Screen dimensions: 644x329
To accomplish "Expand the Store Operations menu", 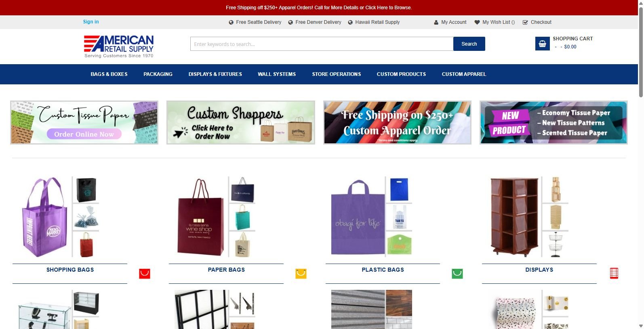I will click(x=337, y=74).
